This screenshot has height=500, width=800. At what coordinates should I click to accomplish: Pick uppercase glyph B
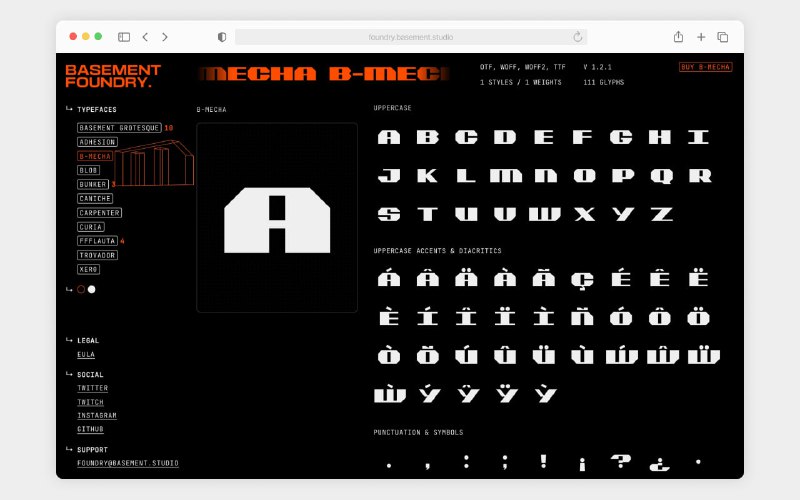[x=428, y=137]
